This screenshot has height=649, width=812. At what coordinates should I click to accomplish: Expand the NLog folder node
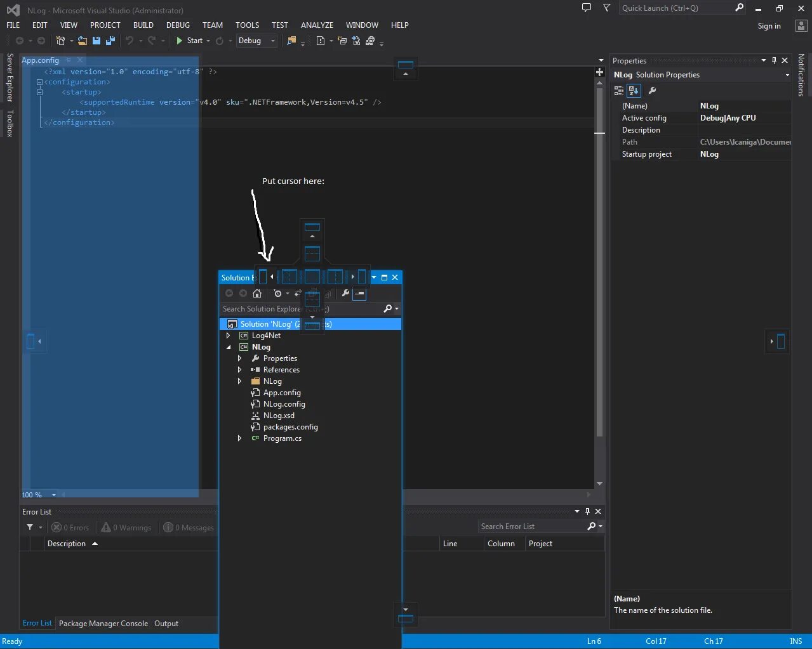click(x=239, y=381)
